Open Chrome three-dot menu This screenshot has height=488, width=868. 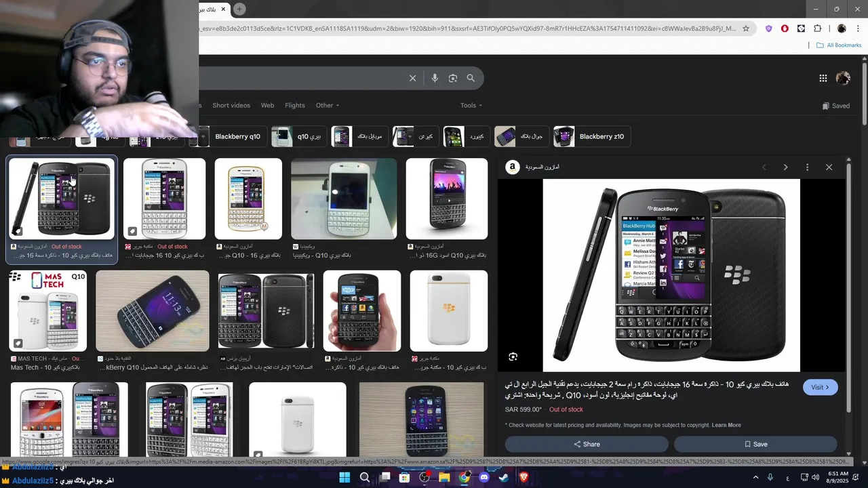[858, 28]
